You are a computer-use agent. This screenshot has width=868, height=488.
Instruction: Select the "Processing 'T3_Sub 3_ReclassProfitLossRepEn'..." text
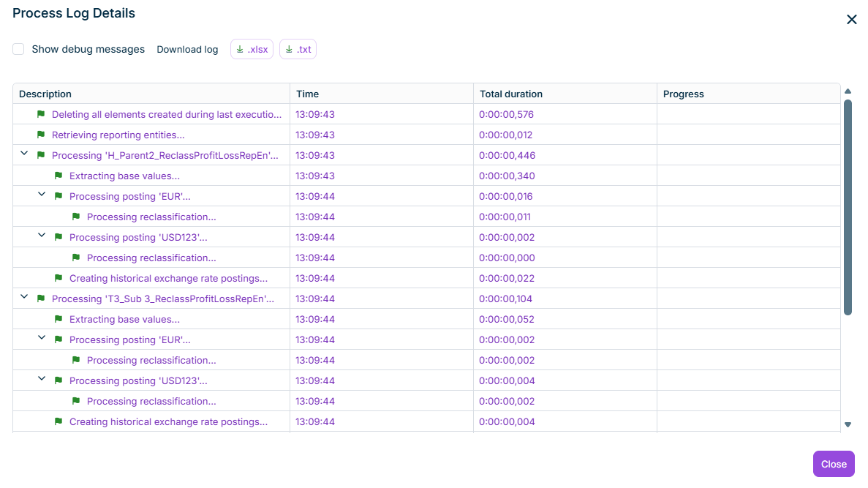tap(163, 299)
